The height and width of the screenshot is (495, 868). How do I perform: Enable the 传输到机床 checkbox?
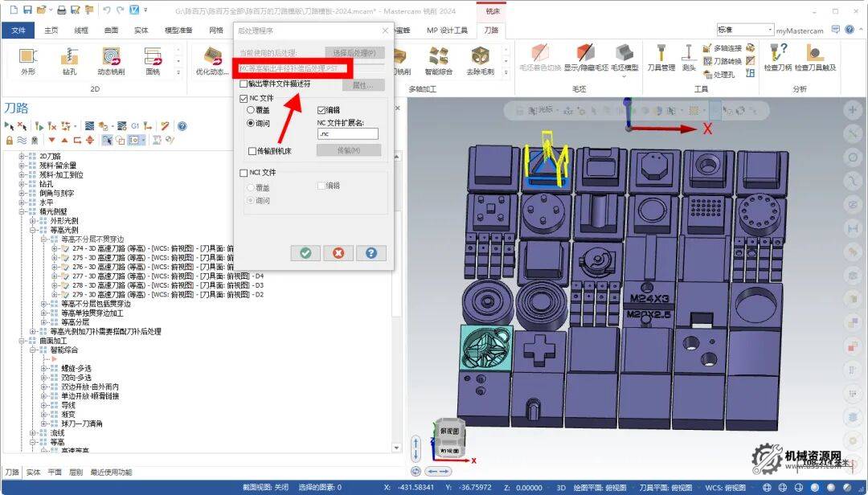pyautogui.click(x=252, y=151)
